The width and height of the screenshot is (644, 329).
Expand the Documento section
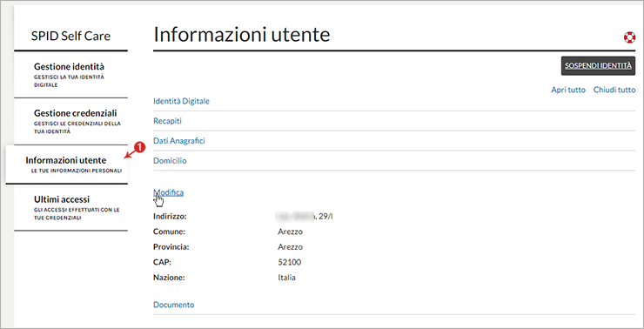[174, 305]
